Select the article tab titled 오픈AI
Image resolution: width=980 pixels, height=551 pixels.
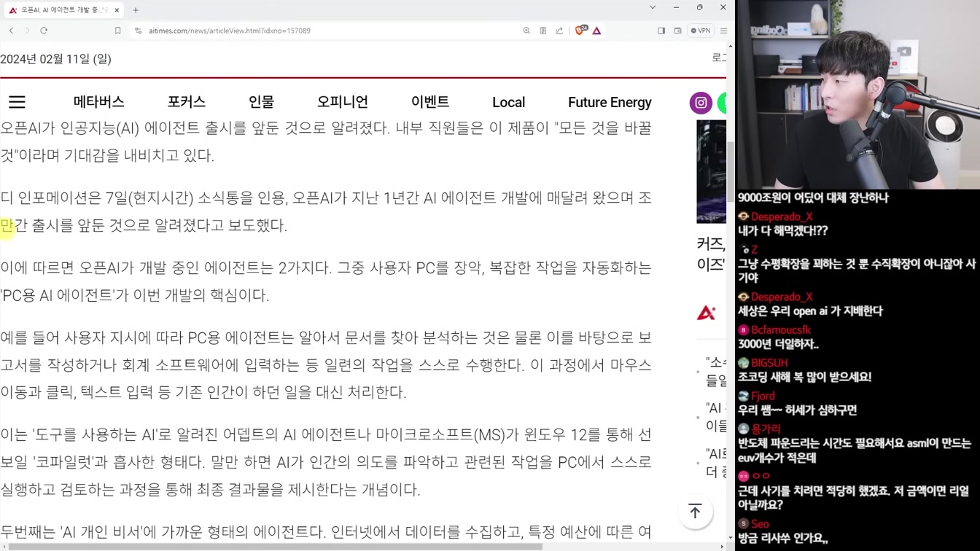tap(64, 10)
